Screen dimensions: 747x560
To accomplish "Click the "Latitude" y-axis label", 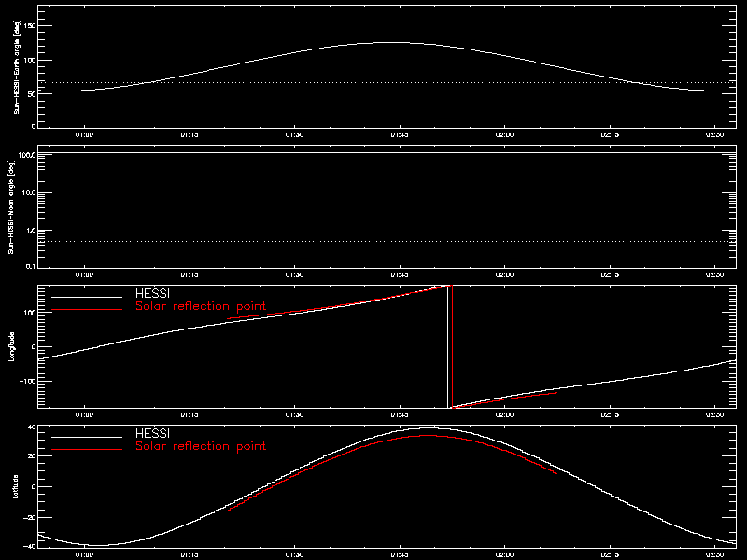I will click(15, 486).
